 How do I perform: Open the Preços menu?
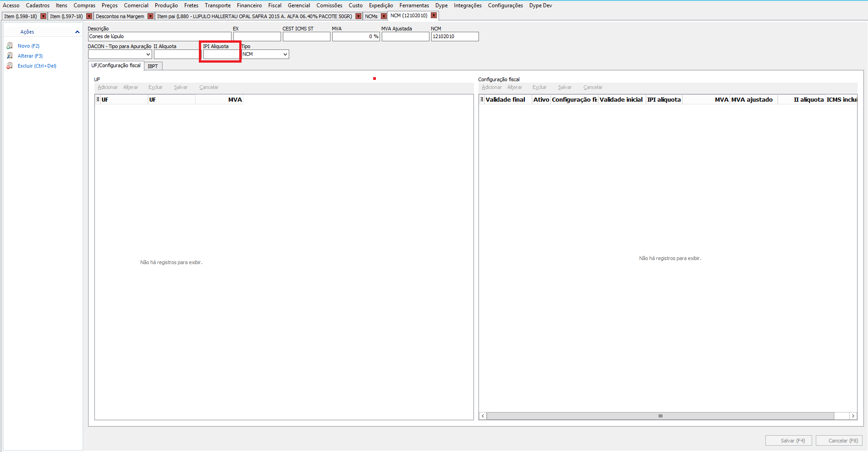click(109, 5)
